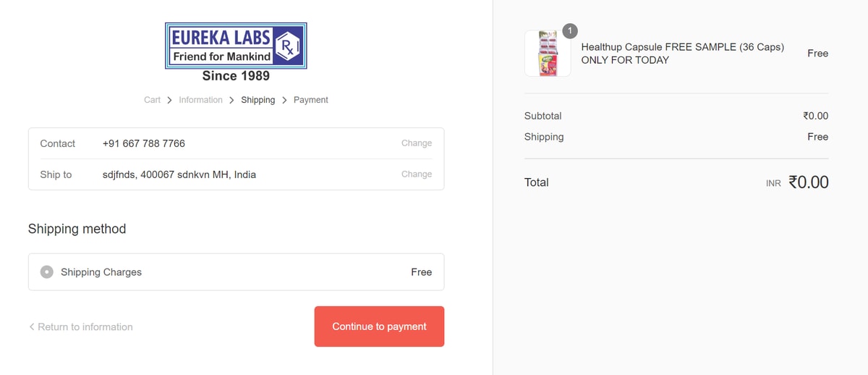Click chevron between Shipping and Payment
This screenshot has width=868, height=375.
coord(284,100)
